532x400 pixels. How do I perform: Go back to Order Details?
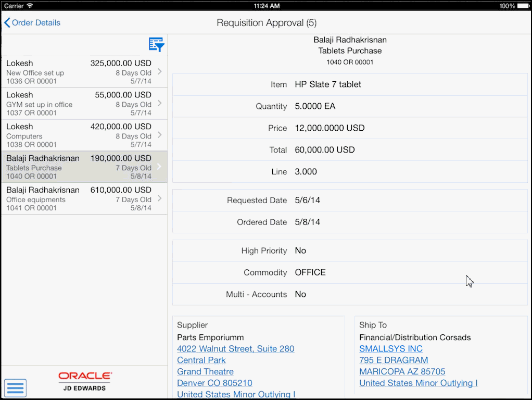(32, 23)
